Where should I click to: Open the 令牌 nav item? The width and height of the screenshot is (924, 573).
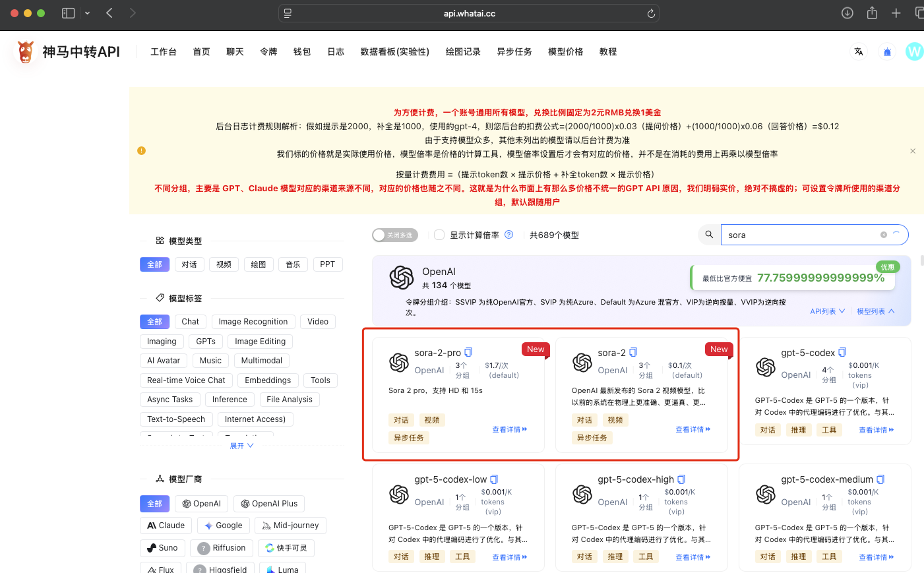point(268,51)
